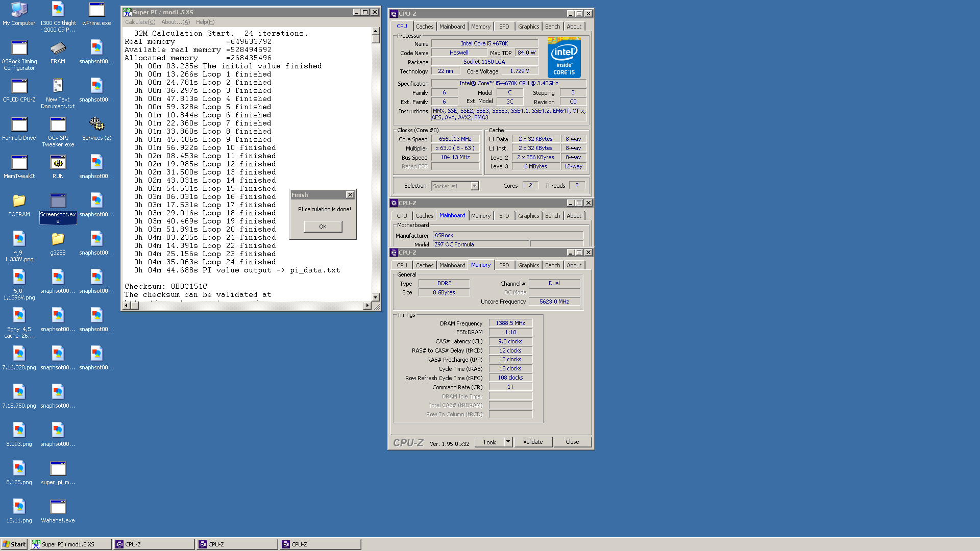This screenshot has width=980, height=551.
Task: Click Super PI horizontal scrollbar right arrow
Action: point(367,306)
